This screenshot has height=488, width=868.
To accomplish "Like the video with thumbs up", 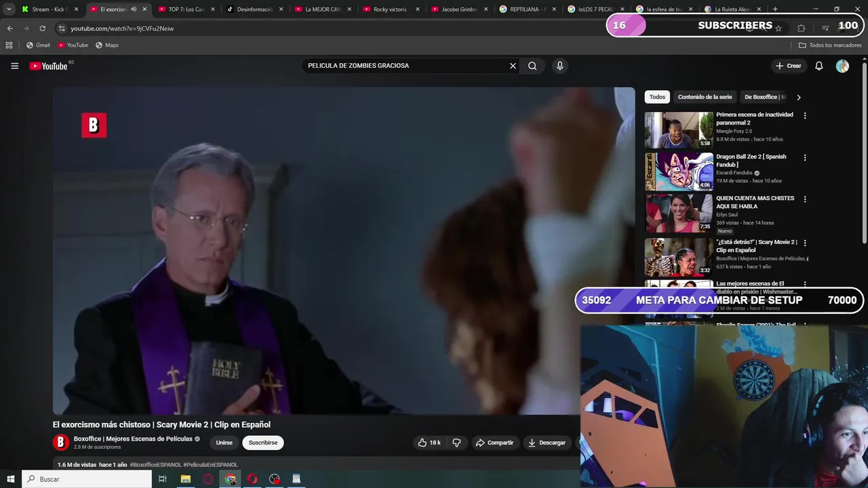I will (429, 443).
